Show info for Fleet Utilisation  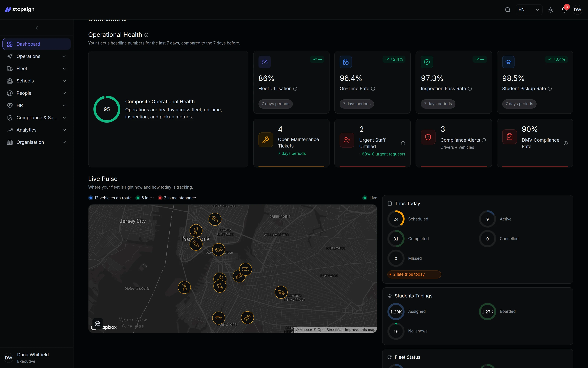(x=295, y=89)
